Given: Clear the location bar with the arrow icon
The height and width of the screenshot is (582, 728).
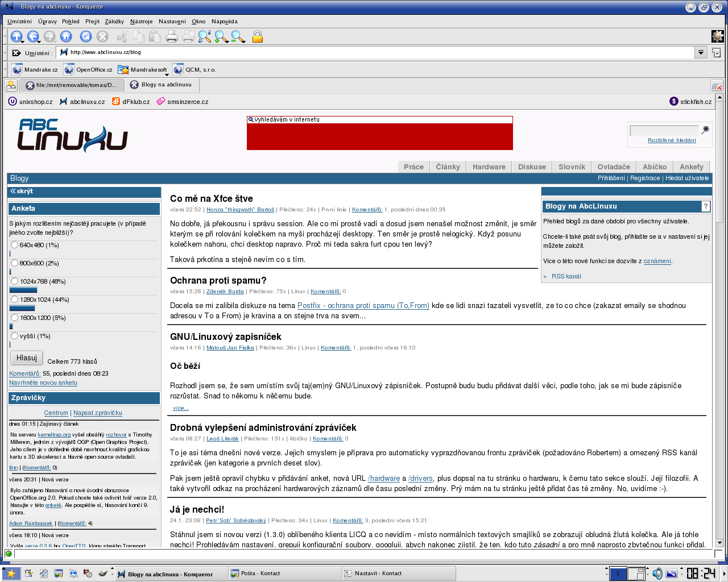Looking at the screenshot, I should click(x=16, y=53).
